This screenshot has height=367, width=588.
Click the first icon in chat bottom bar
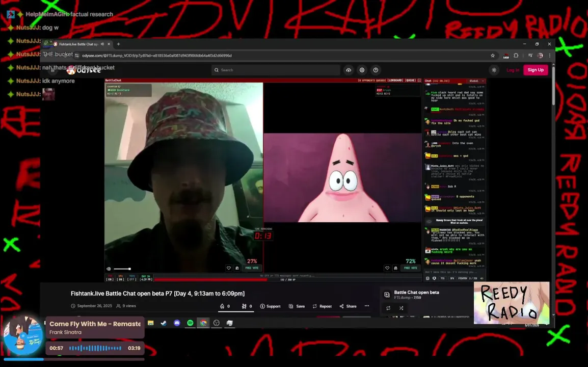pos(427,278)
